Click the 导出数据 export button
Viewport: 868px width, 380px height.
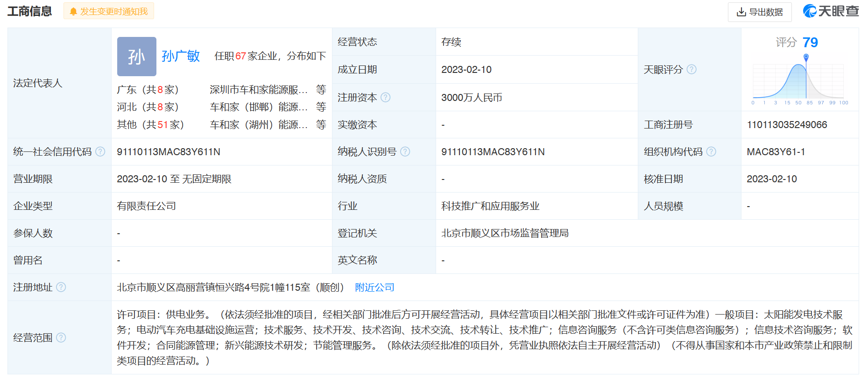(760, 12)
